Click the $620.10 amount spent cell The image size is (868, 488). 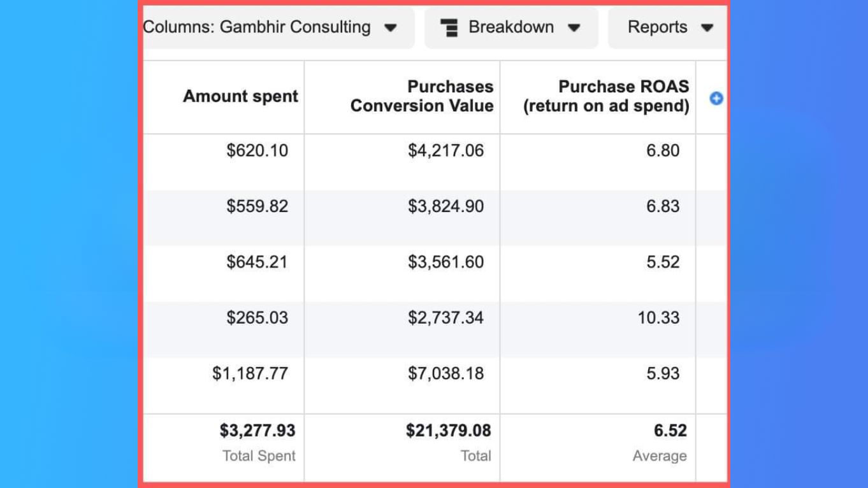(x=257, y=150)
